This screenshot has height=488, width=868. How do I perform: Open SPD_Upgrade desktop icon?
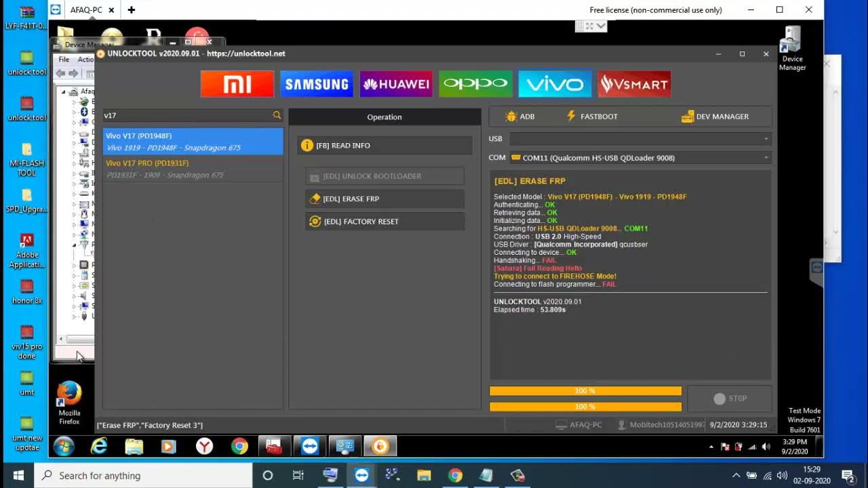[x=27, y=201]
